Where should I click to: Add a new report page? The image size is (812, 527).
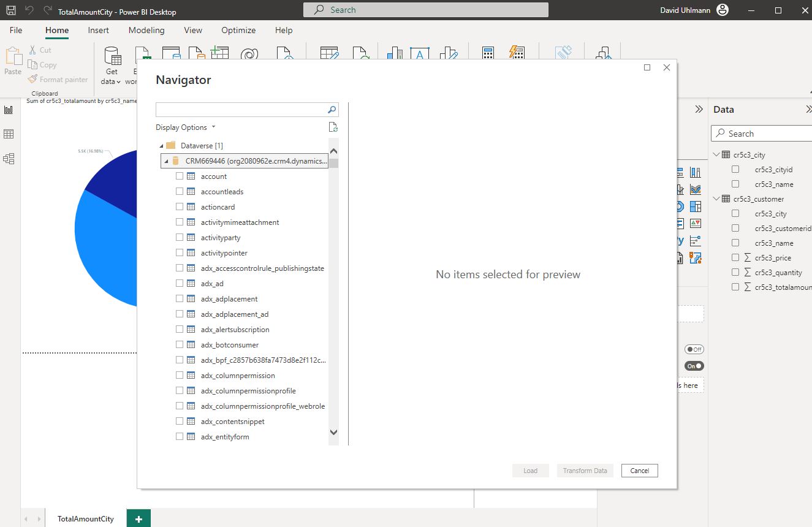pos(138,519)
